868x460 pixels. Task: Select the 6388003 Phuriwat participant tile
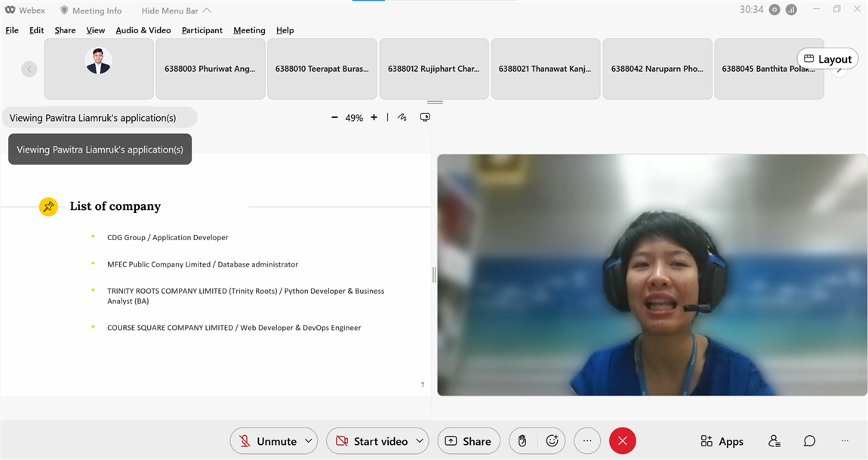pyautogui.click(x=210, y=69)
